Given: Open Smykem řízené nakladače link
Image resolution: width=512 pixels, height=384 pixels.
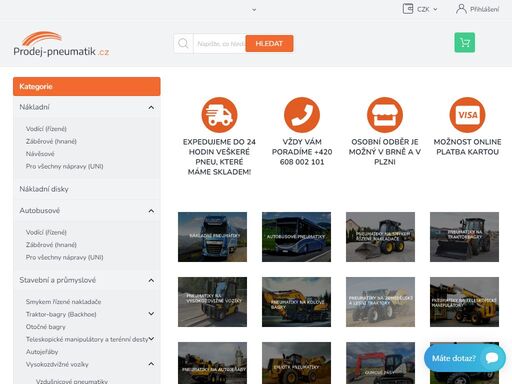Looking at the screenshot, I should click(63, 302).
